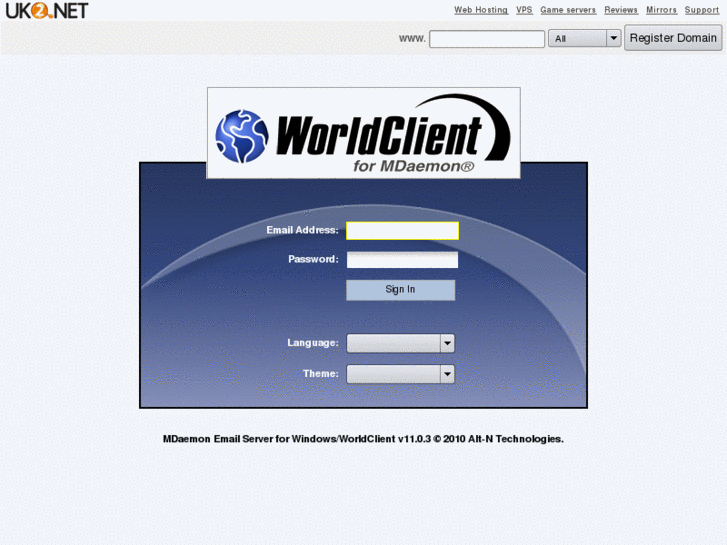Open the Language dropdown
This screenshot has height=545, width=727.
401,343
